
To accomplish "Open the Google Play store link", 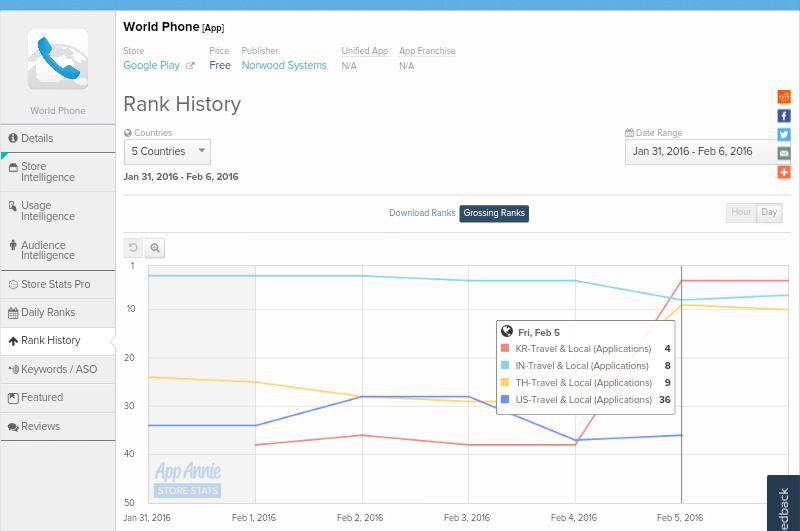I will tap(151, 66).
